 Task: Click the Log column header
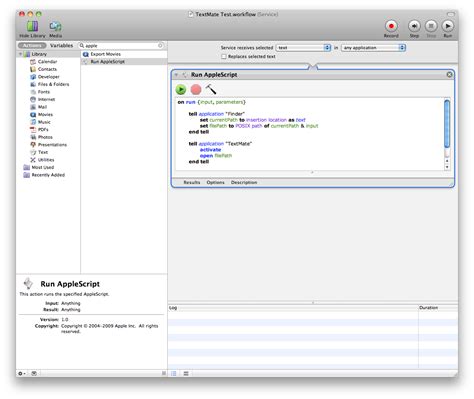293,308
